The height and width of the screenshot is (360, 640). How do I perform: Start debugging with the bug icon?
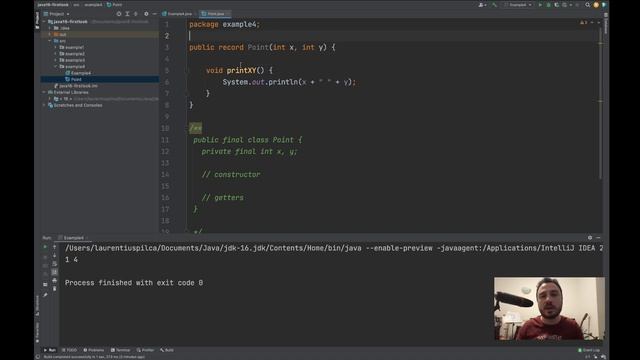(x=549, y=5)
